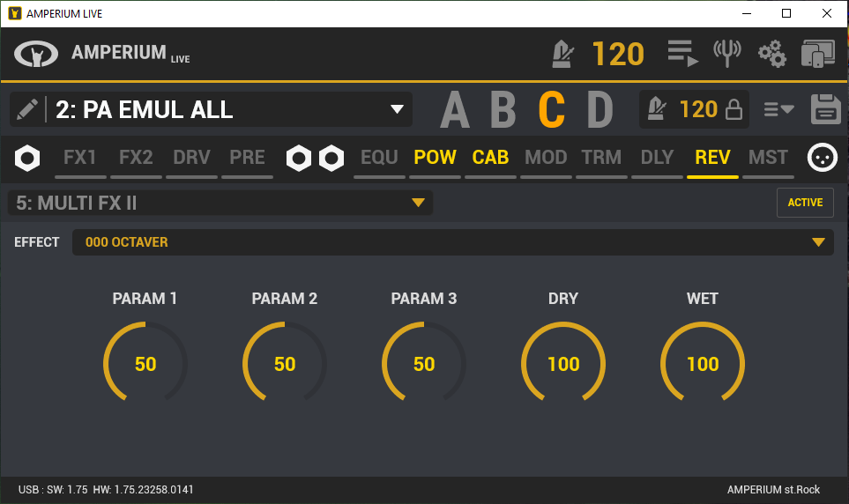Click the USB firmware version status text
Image resolution: width=849 pixels, height=504 pixels.
(x=106, y=490)
